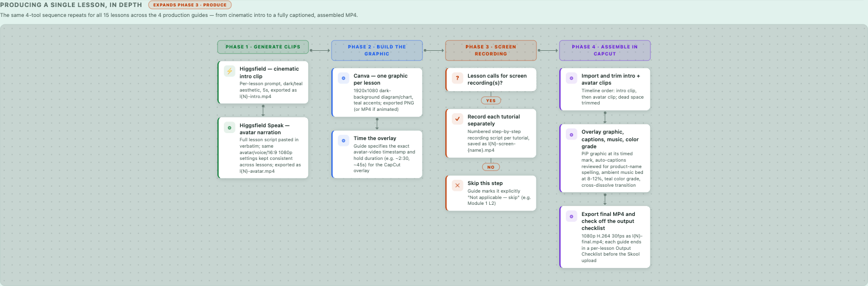Select the Phase 4 Assemble in CapCut header
868x286 pixels.
tap(605, 50)
